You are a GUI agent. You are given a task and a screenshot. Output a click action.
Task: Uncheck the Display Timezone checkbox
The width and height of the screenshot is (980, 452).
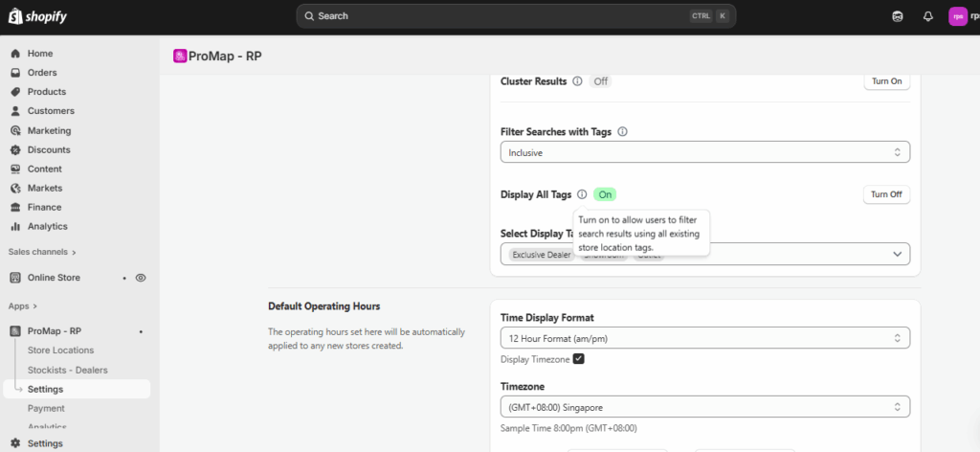click(x=579, y=359)
